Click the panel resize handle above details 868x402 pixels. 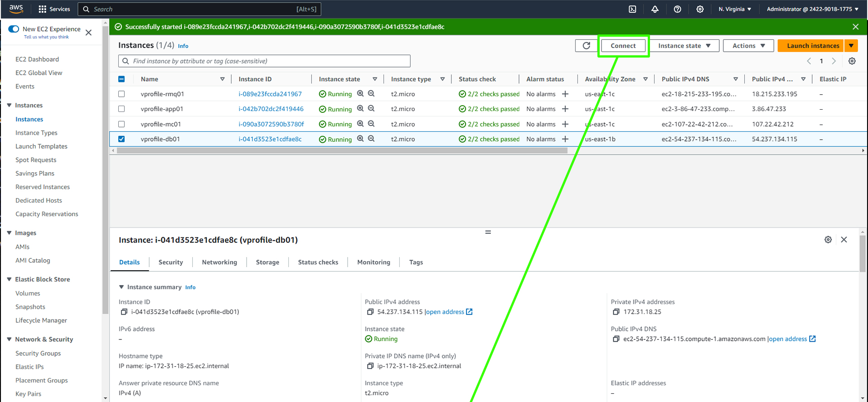point(488,232)
